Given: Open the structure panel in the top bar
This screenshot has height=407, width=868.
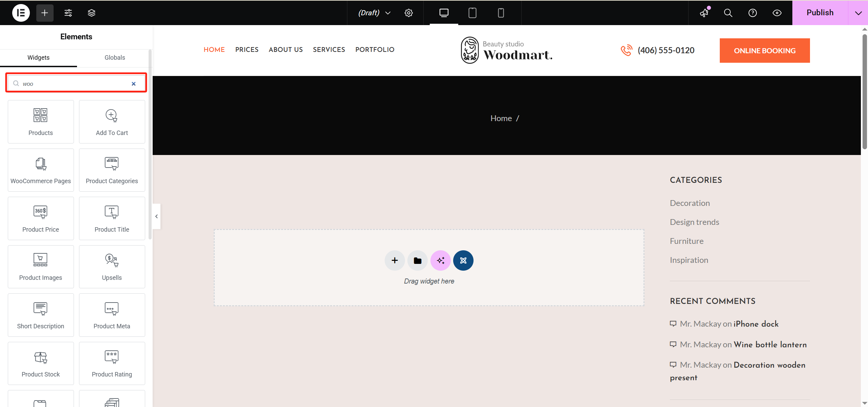Looking at the screenshot, I should tap(91, 13).
